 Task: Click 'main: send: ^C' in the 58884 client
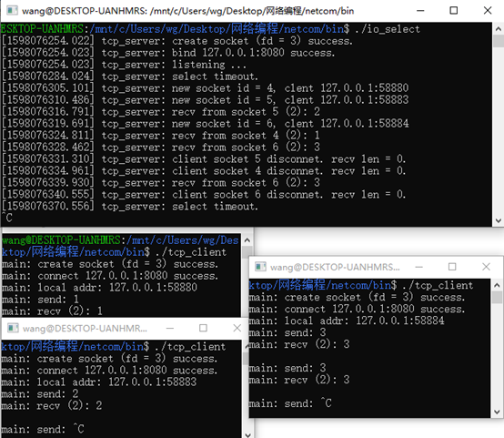(290, 403)
